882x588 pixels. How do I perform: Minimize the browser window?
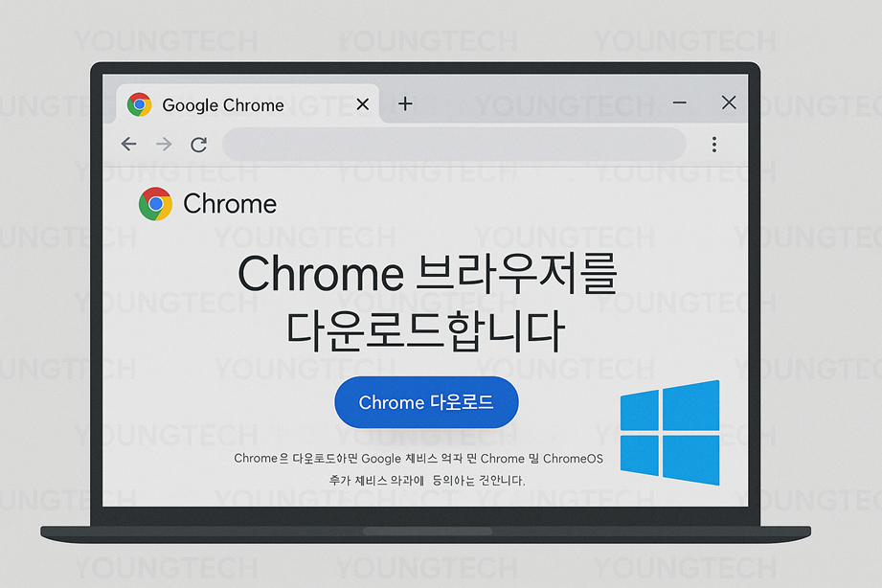click(680, 102)
